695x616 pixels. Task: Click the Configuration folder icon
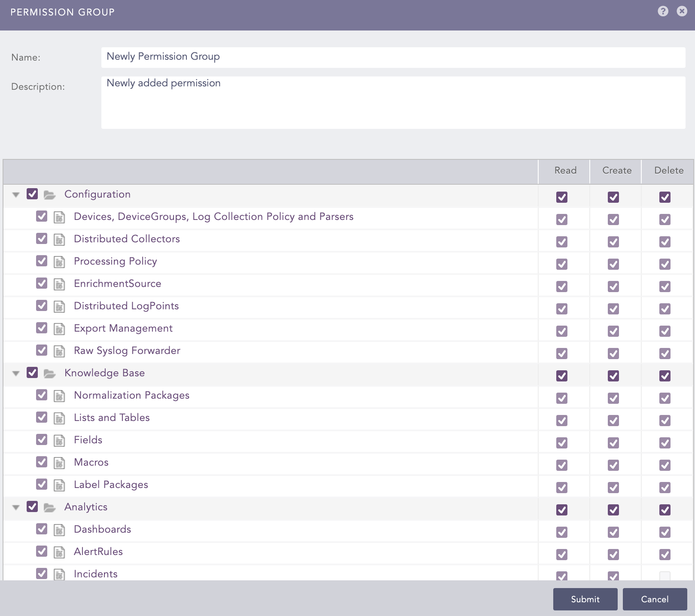pyautogui.click(x=50, y=195)
